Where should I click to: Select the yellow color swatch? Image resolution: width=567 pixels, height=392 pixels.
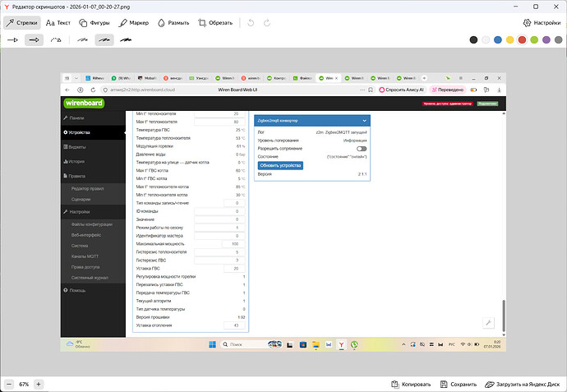pyautogui.click(x=509, y=39)
